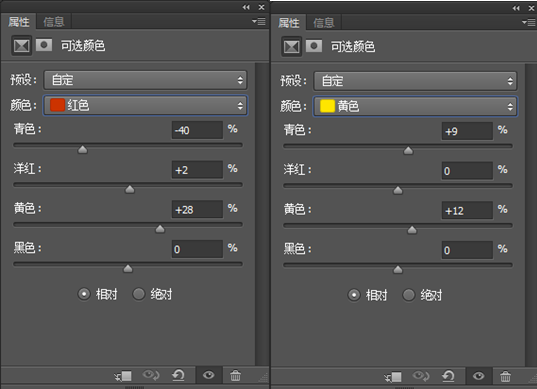This screenshot has height=389, width=537.
Task: Click 洋红 value field in right panel
Action: point(467,171)
